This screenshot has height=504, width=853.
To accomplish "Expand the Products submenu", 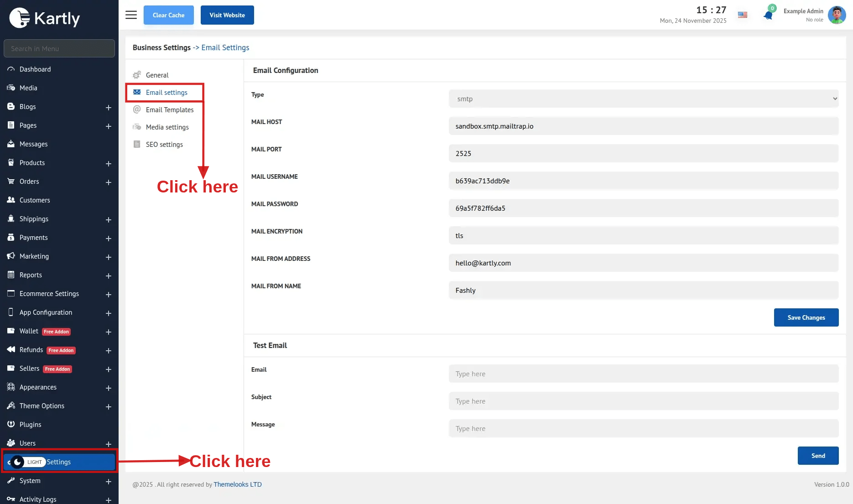I will pos(109,163).
